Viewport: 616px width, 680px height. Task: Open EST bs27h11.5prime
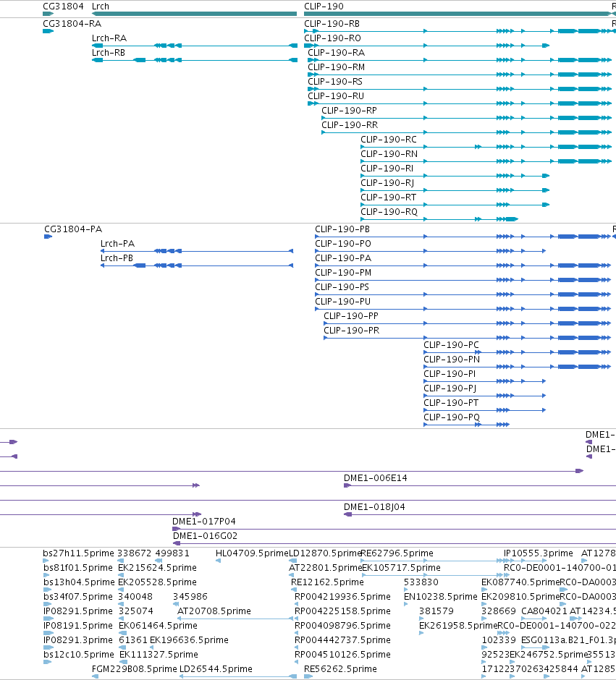(x=78, y=553)
